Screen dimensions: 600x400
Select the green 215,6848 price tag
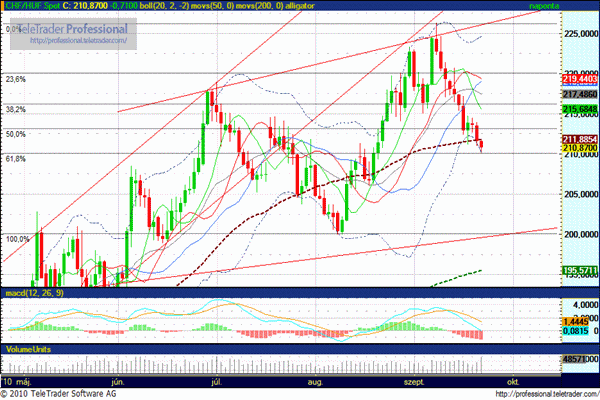[x=579, y=108]
